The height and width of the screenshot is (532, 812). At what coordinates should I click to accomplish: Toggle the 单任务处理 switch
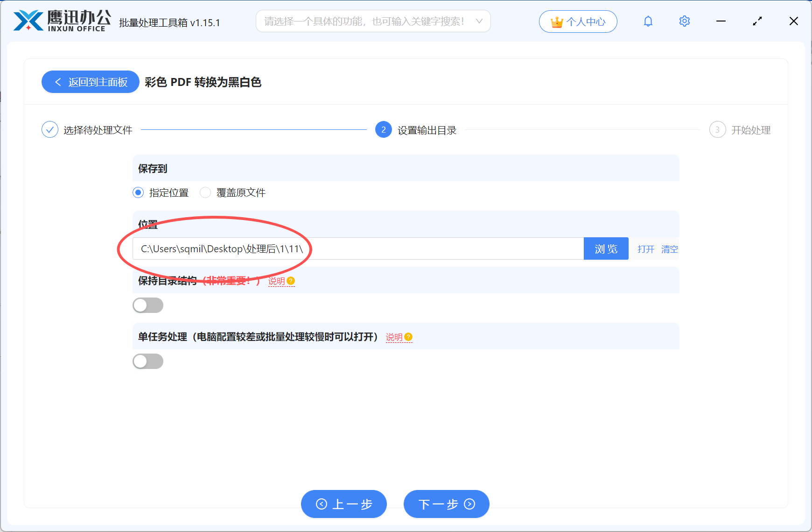point(148,362)
